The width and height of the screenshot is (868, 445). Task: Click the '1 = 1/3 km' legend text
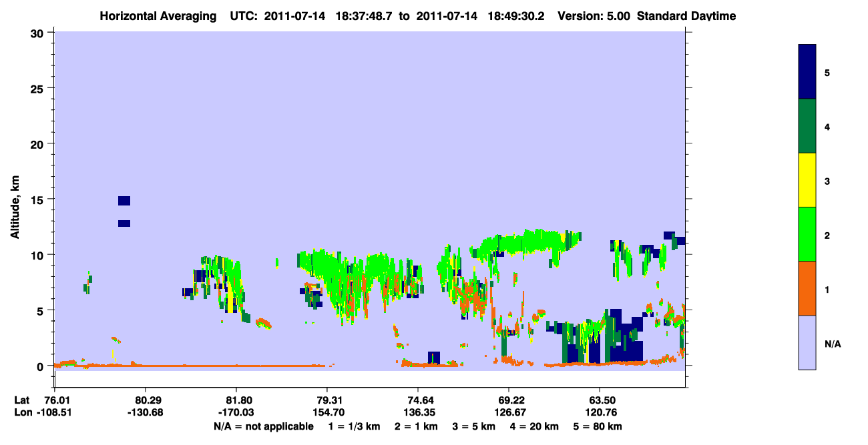tap(355, 426)
